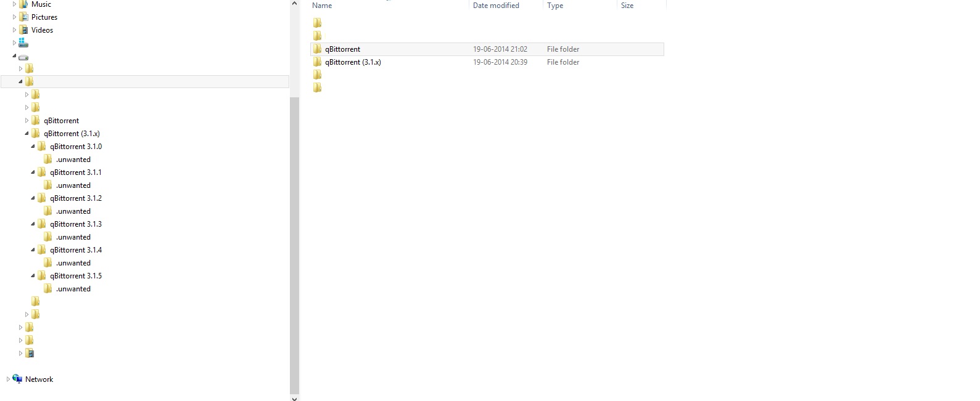The image size is (980, 401).
Task: Click the qBittorrent 3.1.3 folder icon
Action: point(41,224)
